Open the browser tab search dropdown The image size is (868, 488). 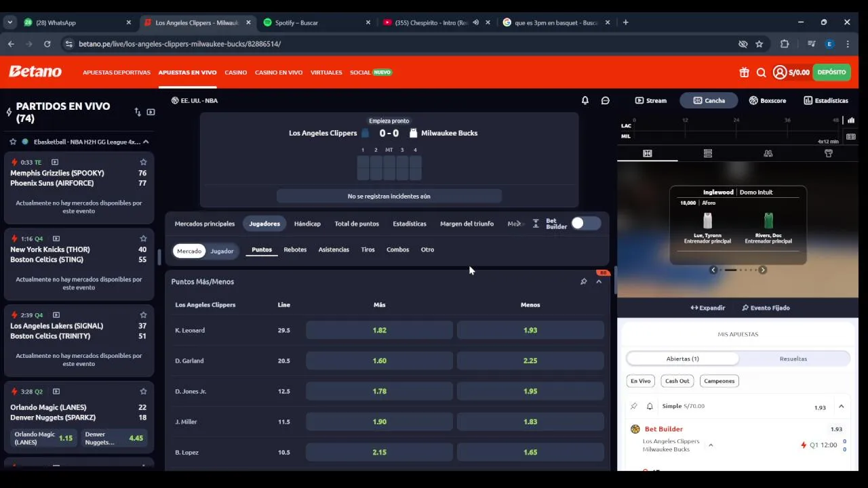point(9,22)
